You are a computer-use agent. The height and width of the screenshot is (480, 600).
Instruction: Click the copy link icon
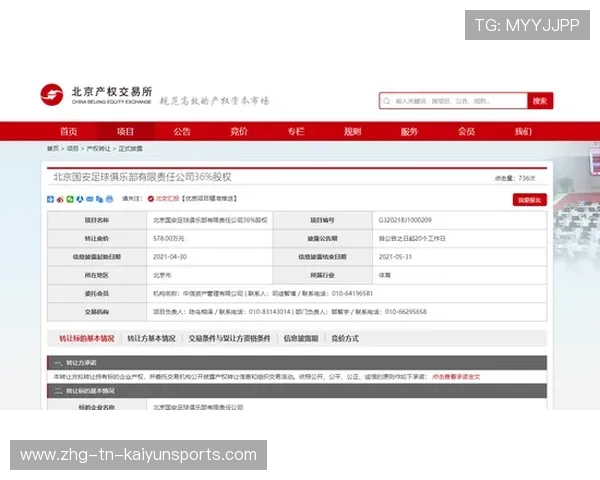coord(99,199)
